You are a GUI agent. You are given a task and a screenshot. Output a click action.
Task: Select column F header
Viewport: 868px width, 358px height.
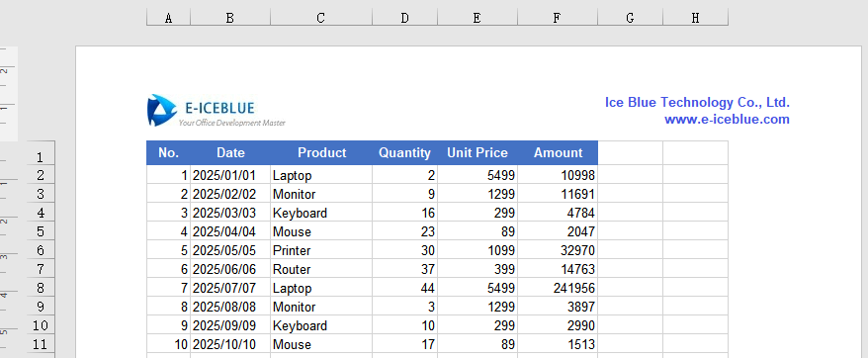pyautogui.click(x=558, y=17)
